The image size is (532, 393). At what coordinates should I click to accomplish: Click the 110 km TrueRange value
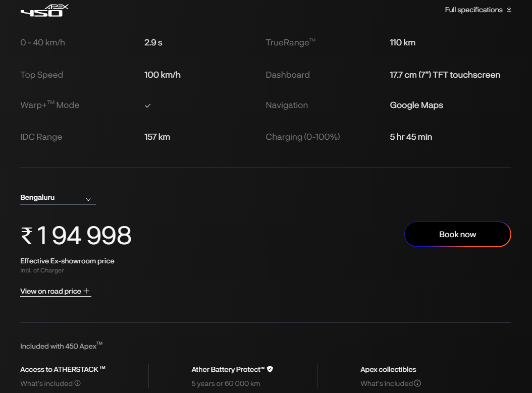(402, 43)
